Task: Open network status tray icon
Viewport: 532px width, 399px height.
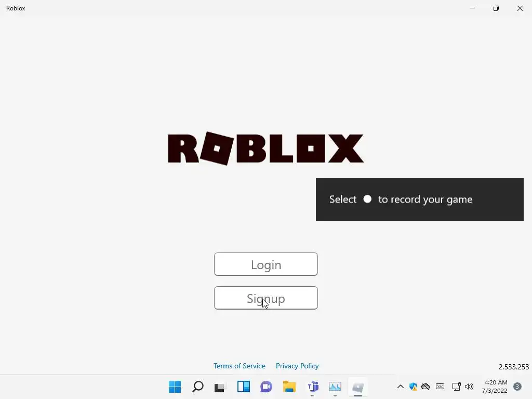Action: tap(456, 387)
